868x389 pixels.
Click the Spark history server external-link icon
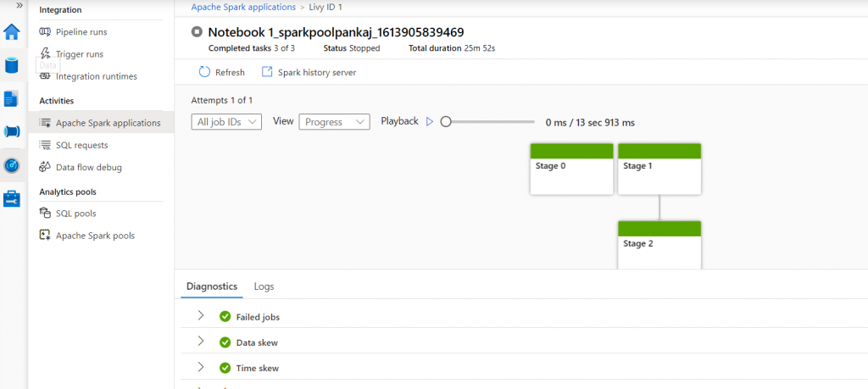tap(267, 72)
